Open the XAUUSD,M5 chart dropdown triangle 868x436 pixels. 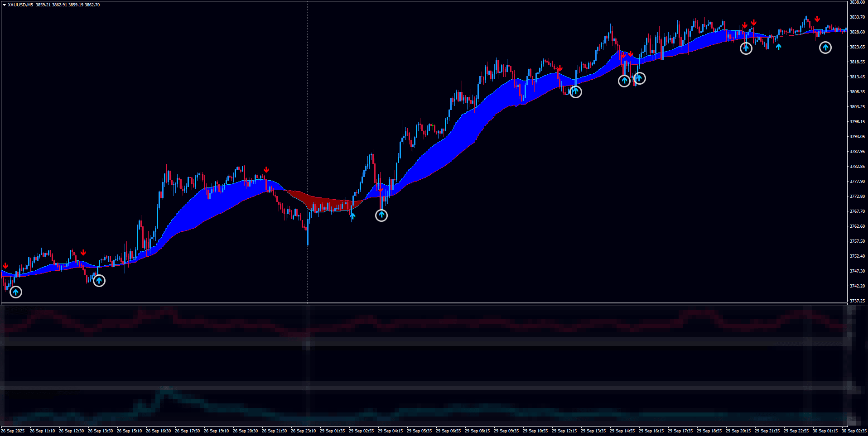4,5
